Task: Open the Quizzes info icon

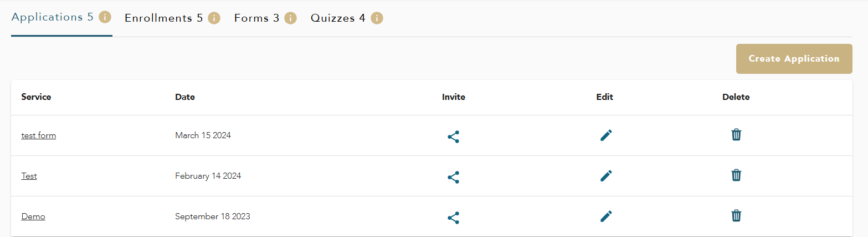Action: 377,18
